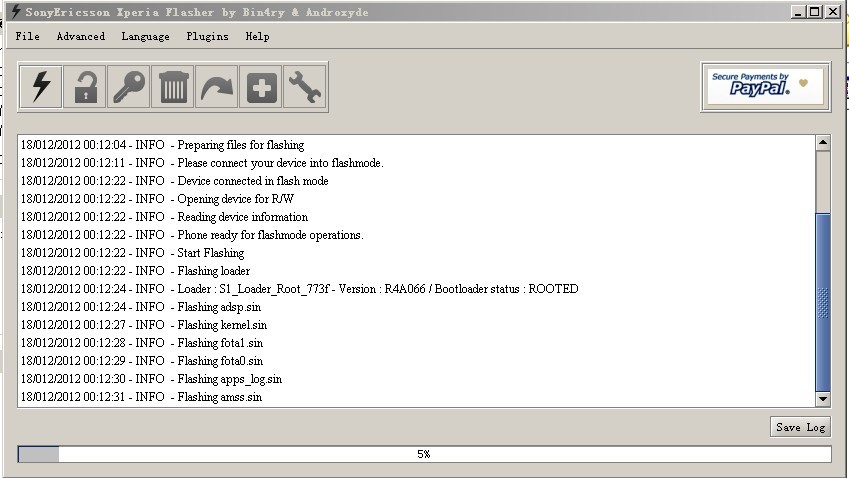
Task: Click the 5% flashing progress bar
Action: pos(424,454)
